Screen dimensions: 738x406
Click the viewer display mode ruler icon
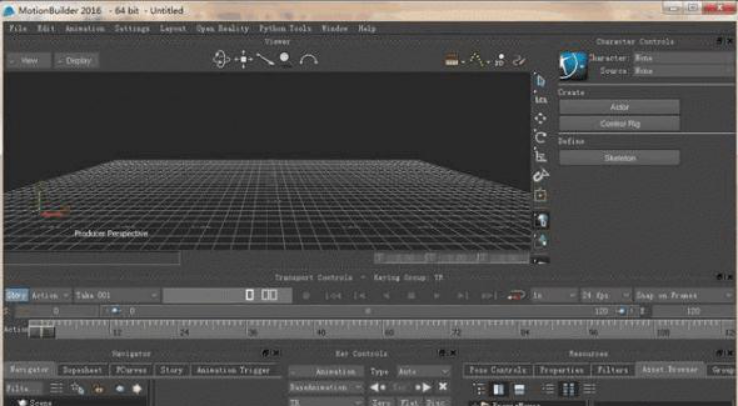point(452,60)
